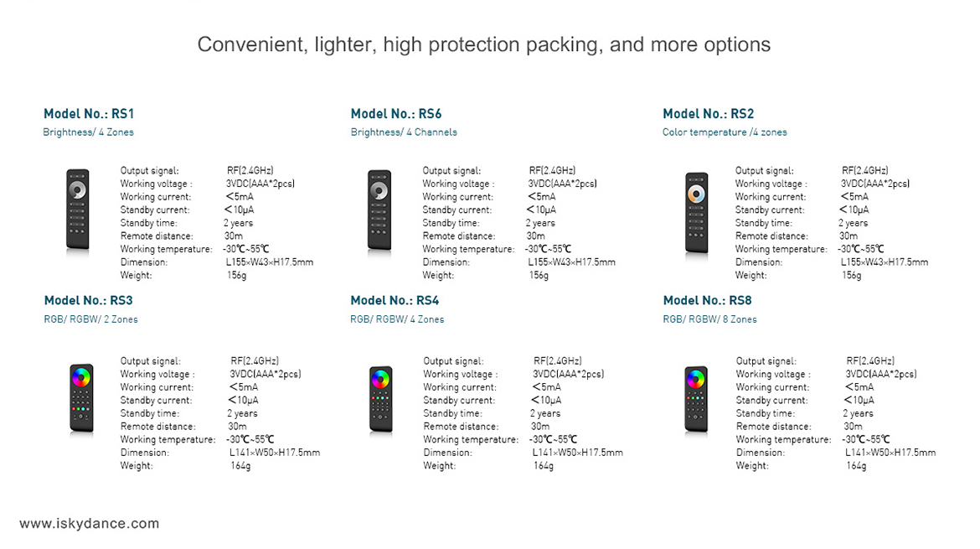Select the Model No.: RS1 heading
980x549 pixels.
tap(89, 114)
